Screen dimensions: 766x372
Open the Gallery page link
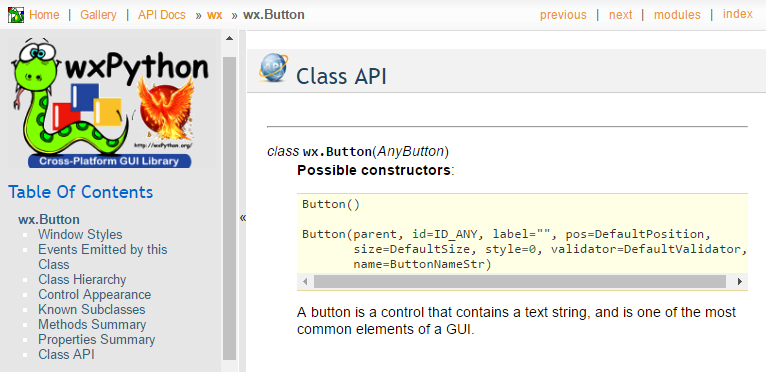[98, 15]
